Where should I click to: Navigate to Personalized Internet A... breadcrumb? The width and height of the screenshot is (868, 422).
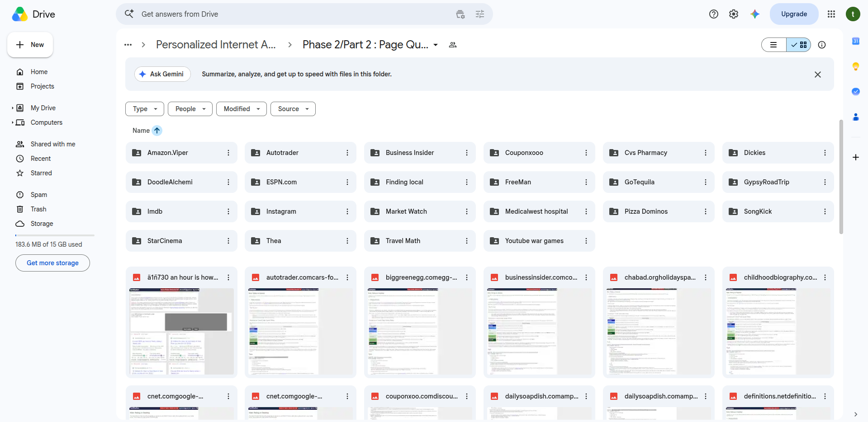coord(216,45)
